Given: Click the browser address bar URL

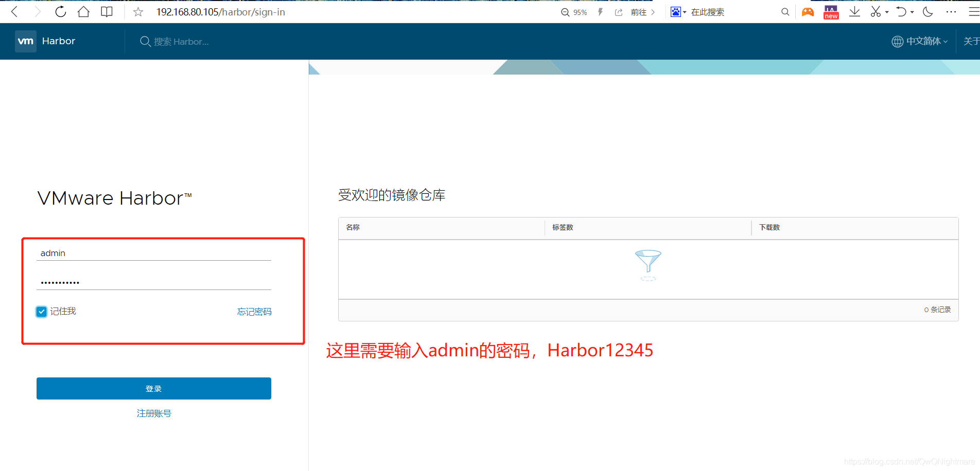Looking at the screenshot, I should (x=221, y=12).
